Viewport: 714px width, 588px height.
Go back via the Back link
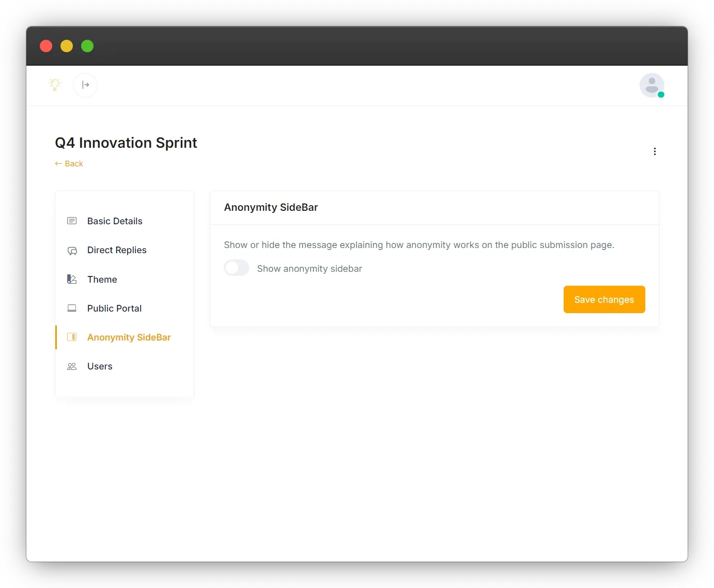(69, 164)
